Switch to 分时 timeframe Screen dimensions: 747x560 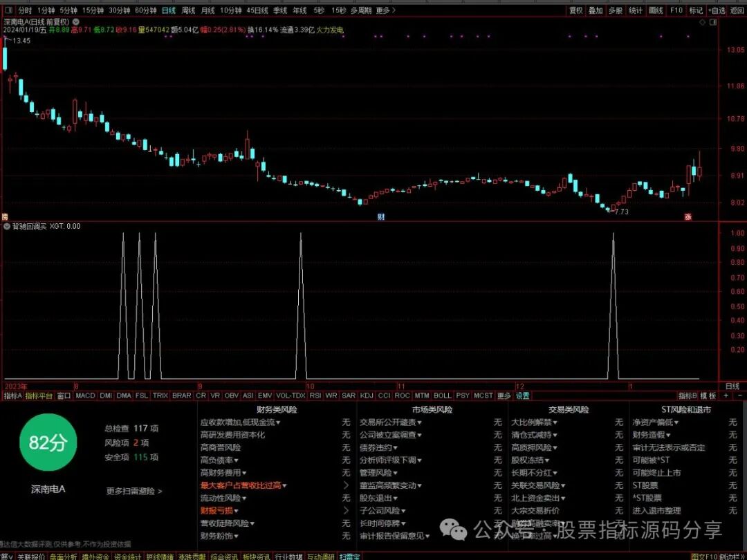(26, 10)
